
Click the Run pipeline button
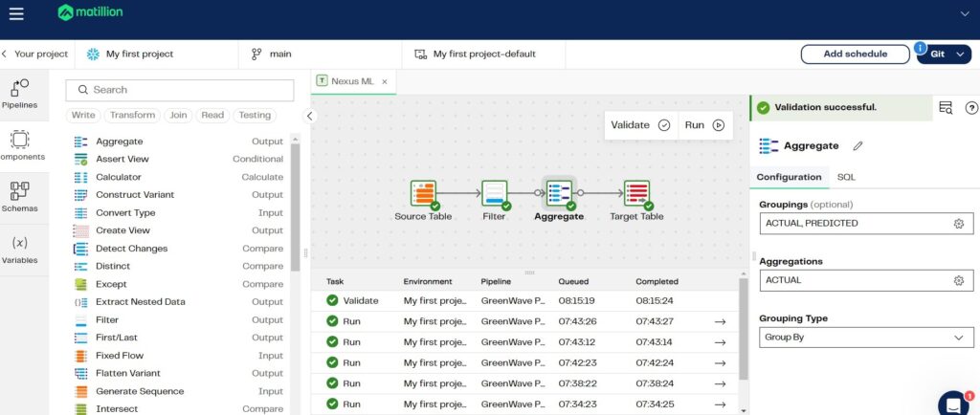tap(703, 125)
